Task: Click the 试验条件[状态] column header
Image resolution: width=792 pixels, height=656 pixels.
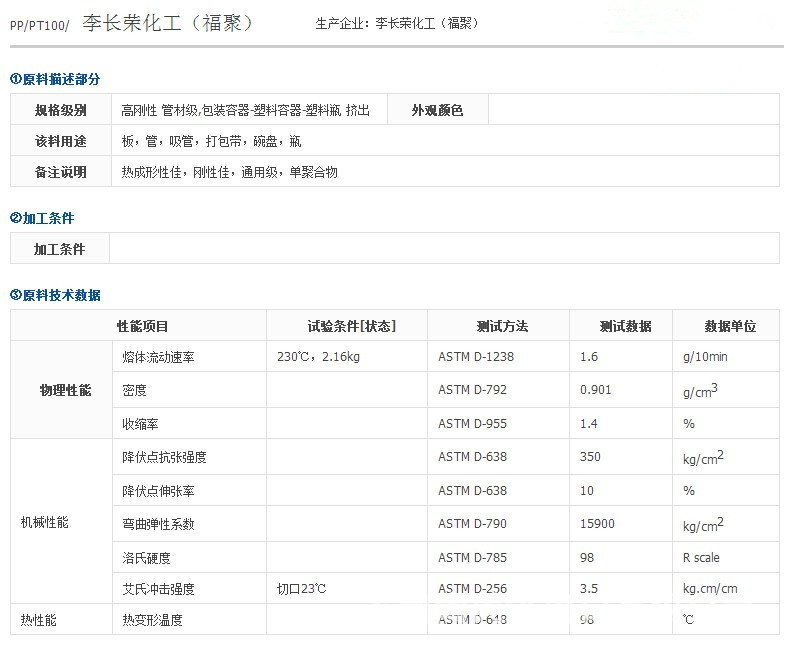Action: coord(347,326)
